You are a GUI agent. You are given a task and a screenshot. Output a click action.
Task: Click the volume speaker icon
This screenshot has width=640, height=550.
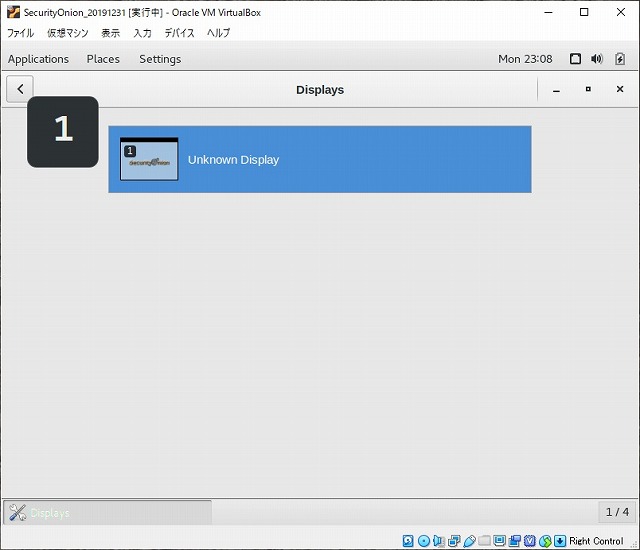597,59
